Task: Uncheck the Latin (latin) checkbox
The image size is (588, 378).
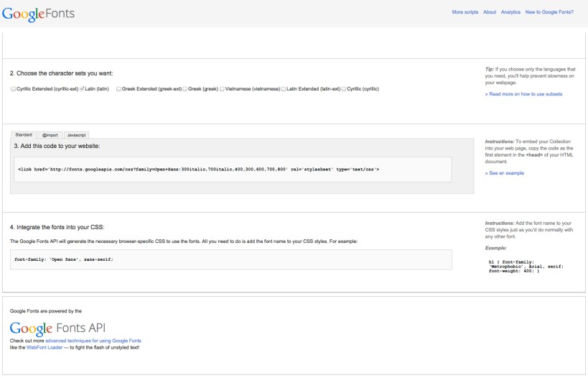Action: [82, 89]
